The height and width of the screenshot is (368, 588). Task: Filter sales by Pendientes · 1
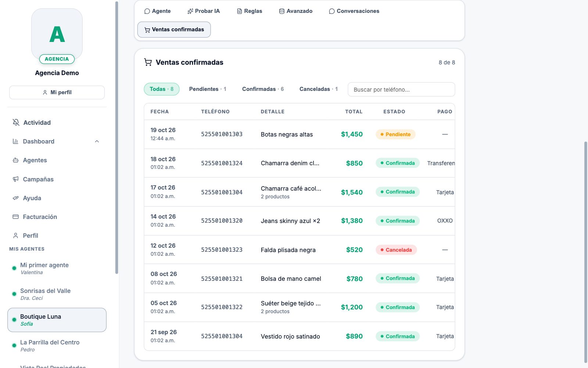click(x=208, y=89)
